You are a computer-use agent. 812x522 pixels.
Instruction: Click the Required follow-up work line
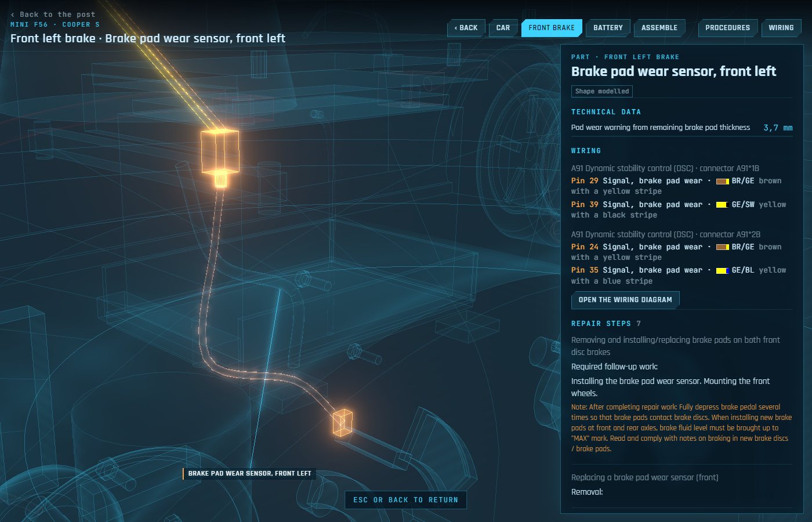pyautogui.click(x=614, y=367)
